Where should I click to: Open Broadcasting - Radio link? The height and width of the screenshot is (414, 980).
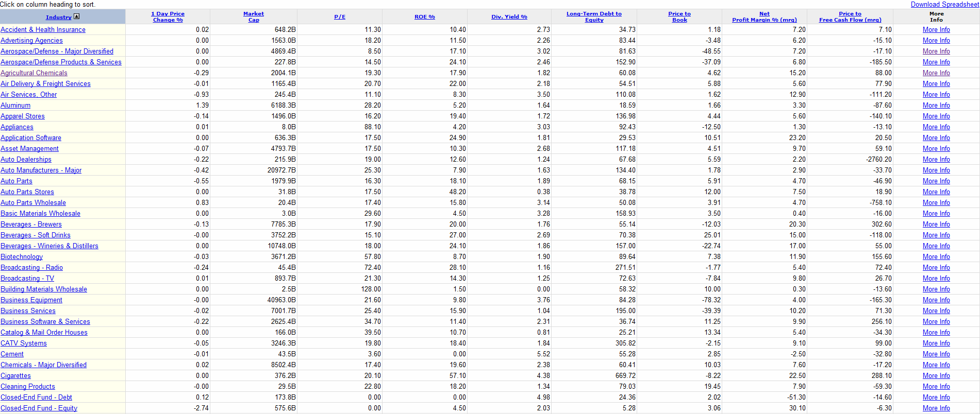[32, 268]
